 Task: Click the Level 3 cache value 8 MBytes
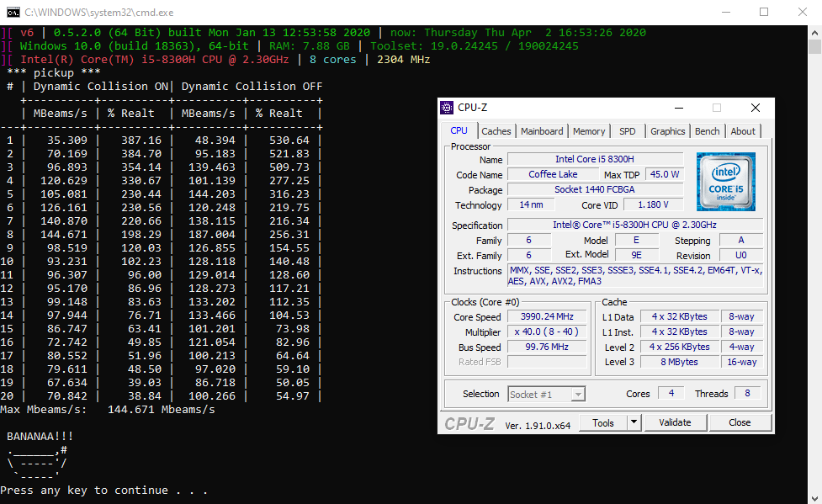click(680, 362)
